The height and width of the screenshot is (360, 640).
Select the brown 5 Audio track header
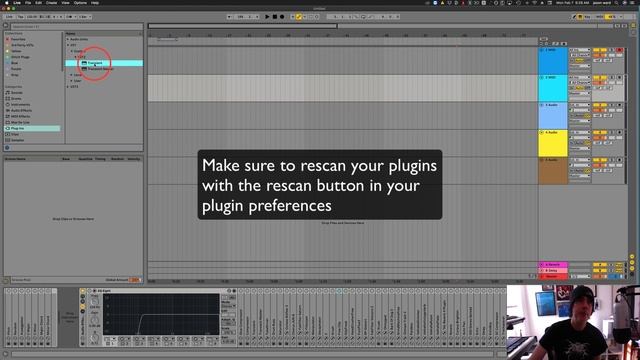click(x=553, y=171)
